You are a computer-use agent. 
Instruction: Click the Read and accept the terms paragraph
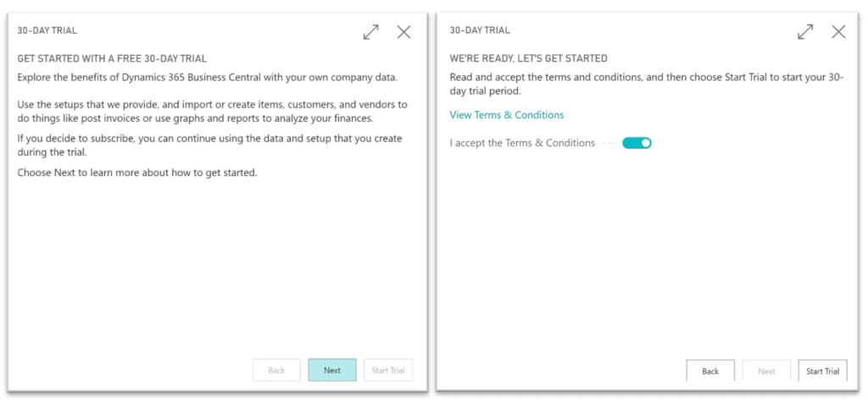[x=647, y=84]
